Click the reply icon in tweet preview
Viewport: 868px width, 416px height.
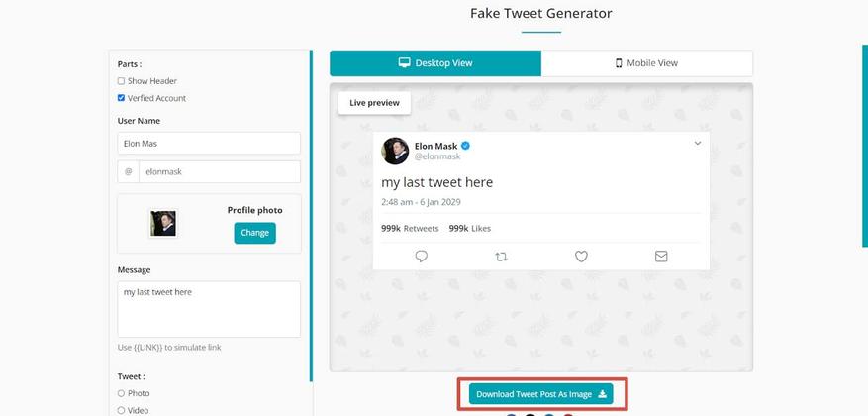[421, 256]
